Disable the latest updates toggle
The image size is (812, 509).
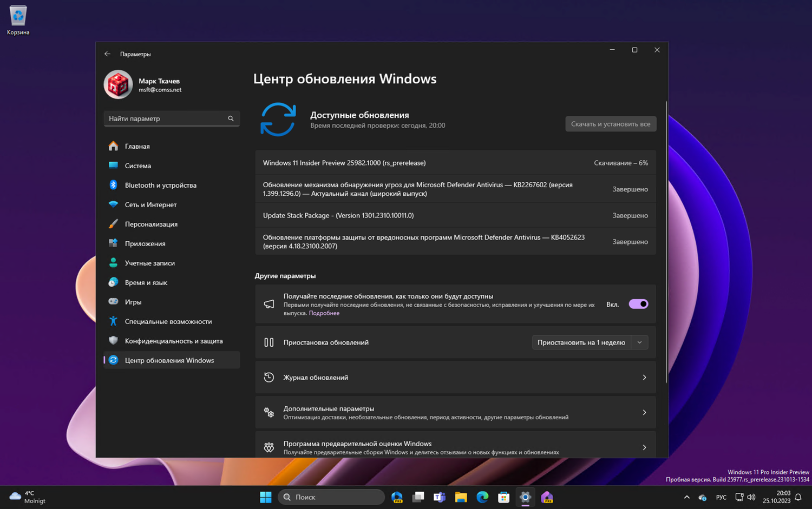[638, 304]
